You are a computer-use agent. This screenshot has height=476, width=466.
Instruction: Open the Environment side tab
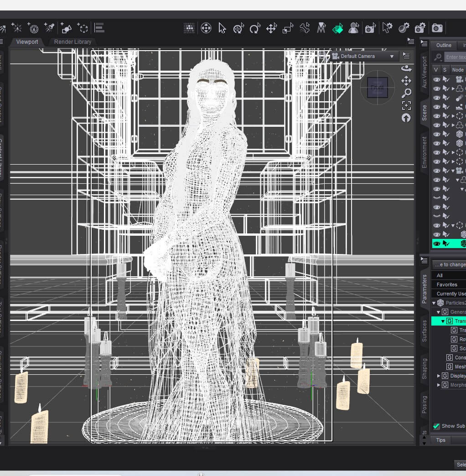(x=425, y=152)
